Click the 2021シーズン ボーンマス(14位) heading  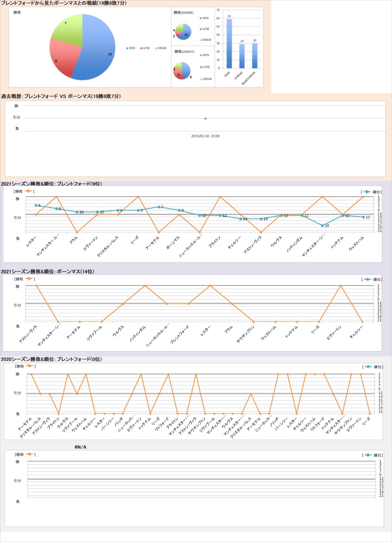(48, 271)
